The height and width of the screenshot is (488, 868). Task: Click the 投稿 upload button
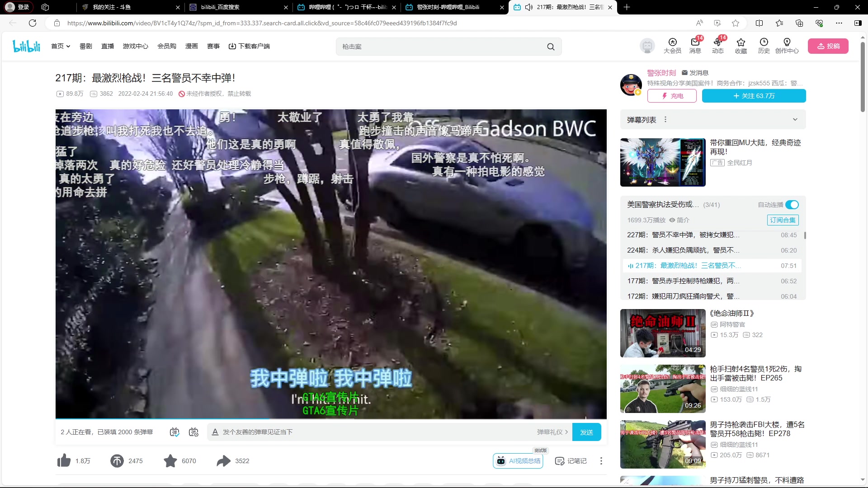[x=828, y=46]
